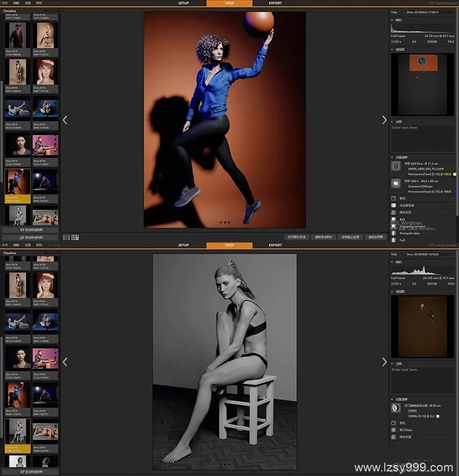Click the white color swatch of ARRI 650 light
This screenshot has height=476, width=459.
pos(454,174)
